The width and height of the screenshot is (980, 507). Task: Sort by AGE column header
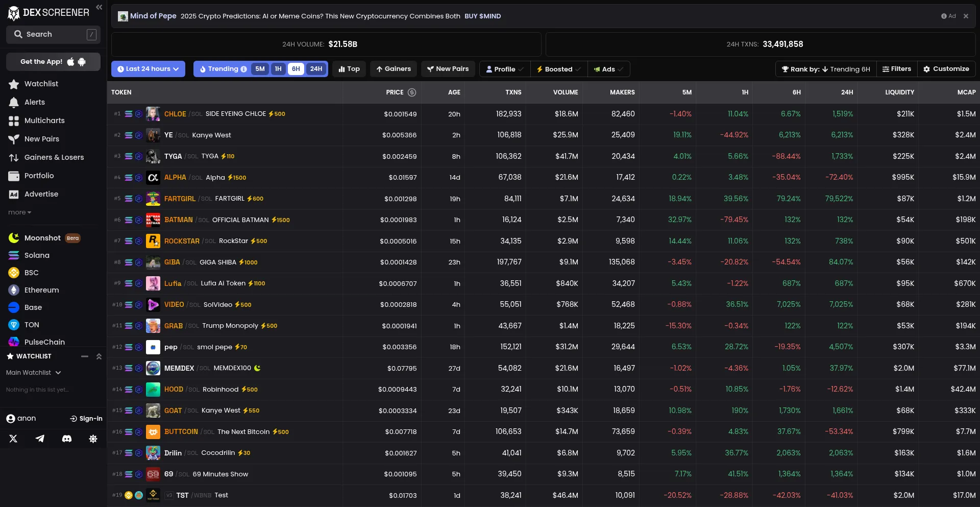pyautogui.click(x=454, y=92)
